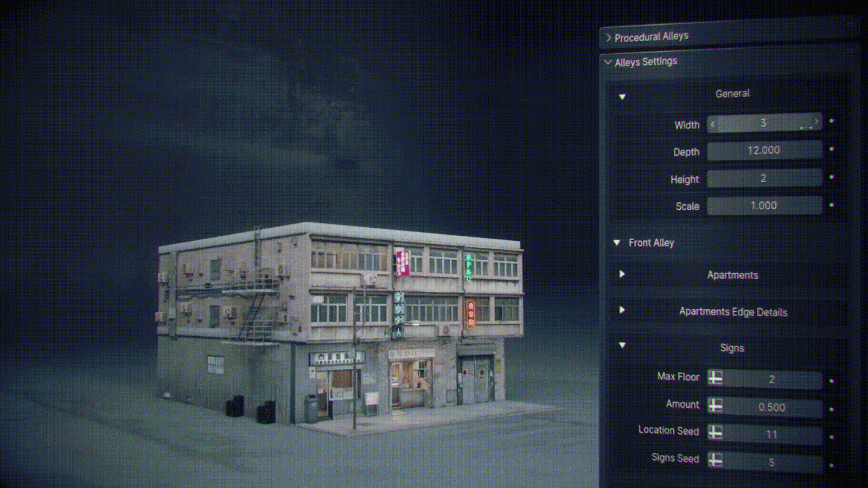
Task: Click the Scale field showing 1.000
Action: coord(764,206)
